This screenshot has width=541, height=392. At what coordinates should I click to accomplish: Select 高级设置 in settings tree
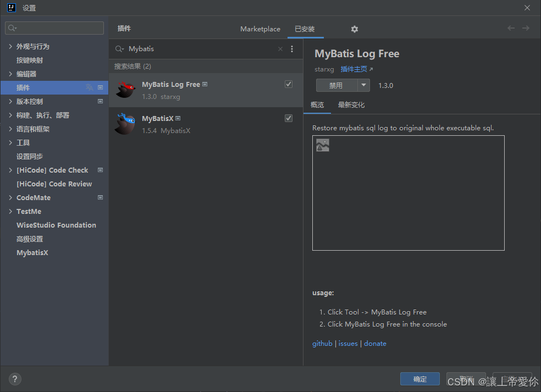tap(30, 239)
